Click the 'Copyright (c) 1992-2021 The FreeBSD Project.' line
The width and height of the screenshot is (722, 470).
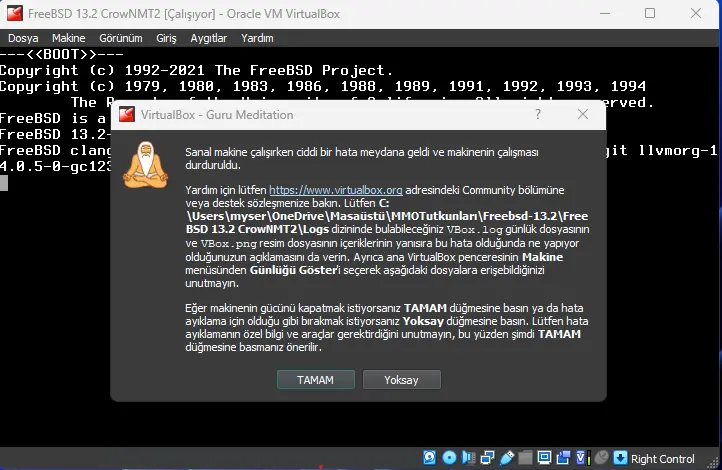click(196, 70)
